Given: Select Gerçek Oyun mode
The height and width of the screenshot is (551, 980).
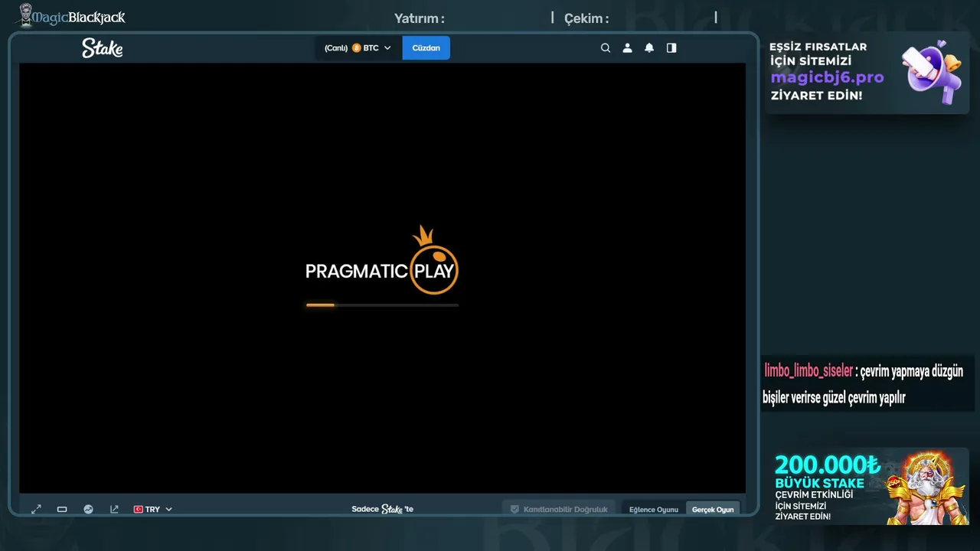Looking at the screenshot, I should 713,510.
